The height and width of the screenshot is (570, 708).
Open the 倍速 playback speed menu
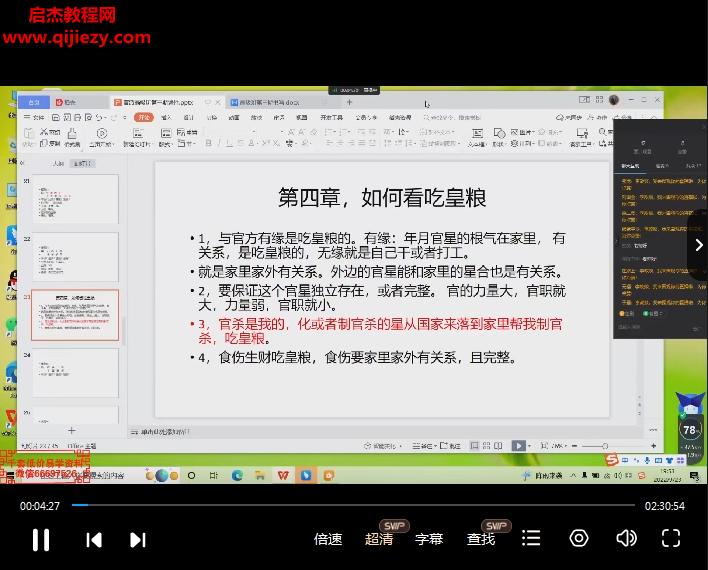click(328, 539)
